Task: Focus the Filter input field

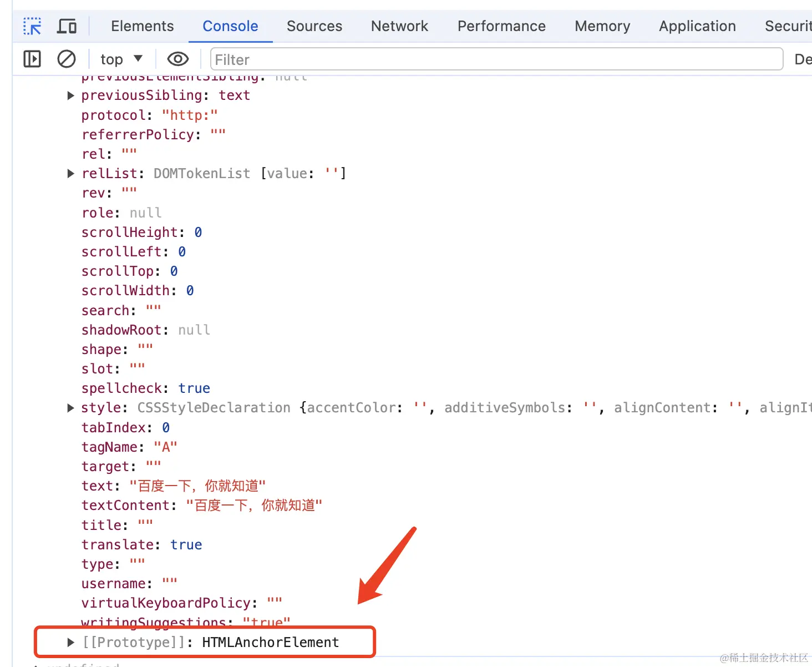Action: (x=496, y=59)
